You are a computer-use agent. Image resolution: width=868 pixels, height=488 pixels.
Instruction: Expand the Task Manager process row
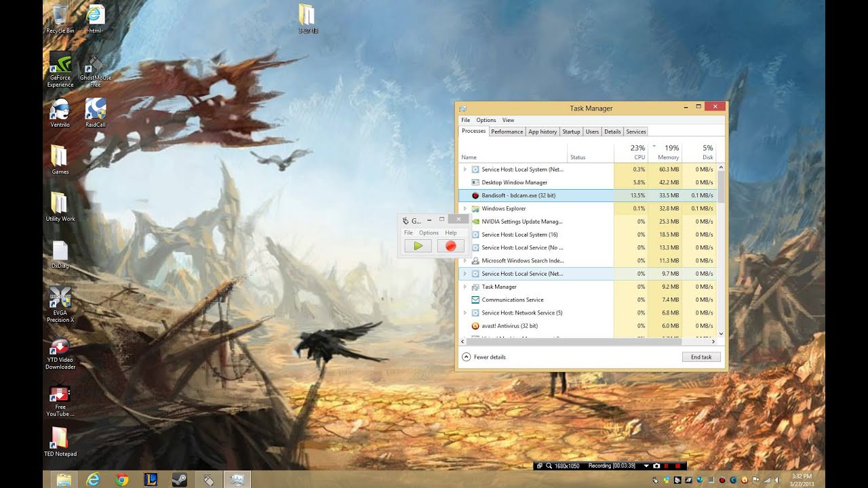point(465,287)
